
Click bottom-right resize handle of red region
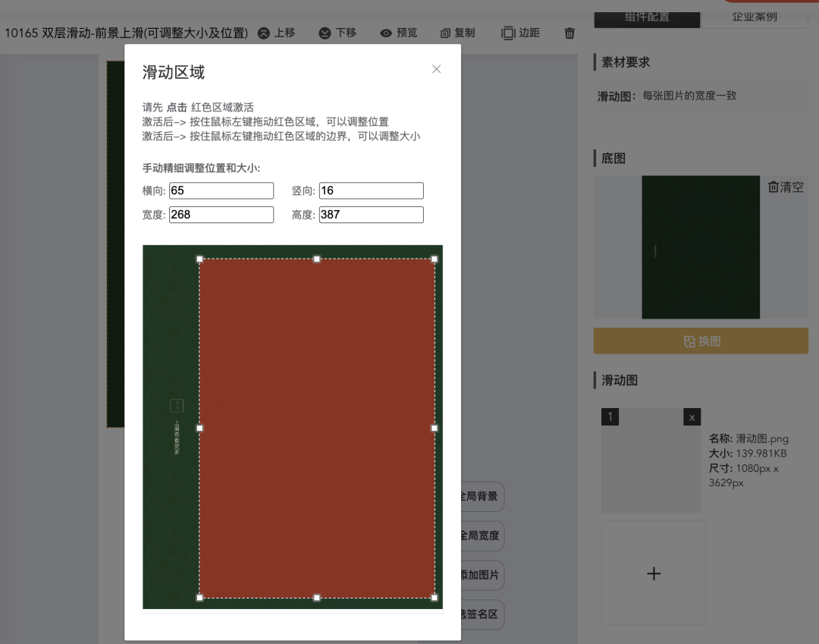coord(434,598)
